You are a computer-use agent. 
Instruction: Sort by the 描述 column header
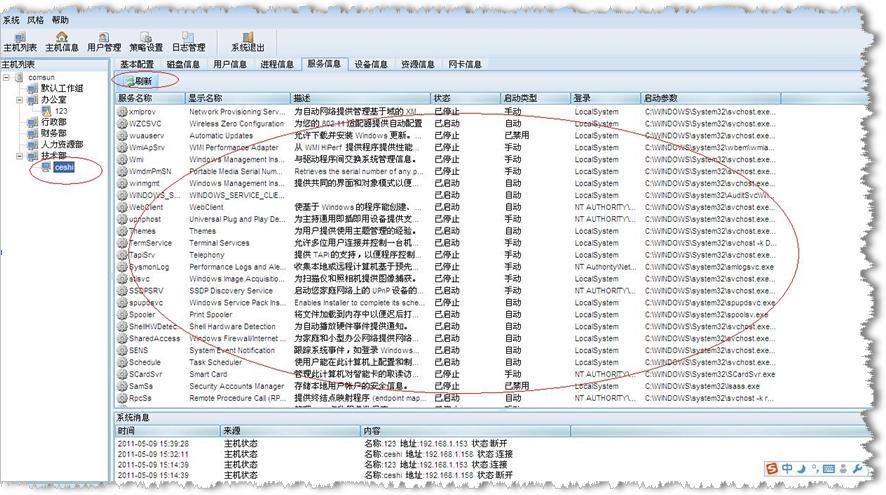360,98
